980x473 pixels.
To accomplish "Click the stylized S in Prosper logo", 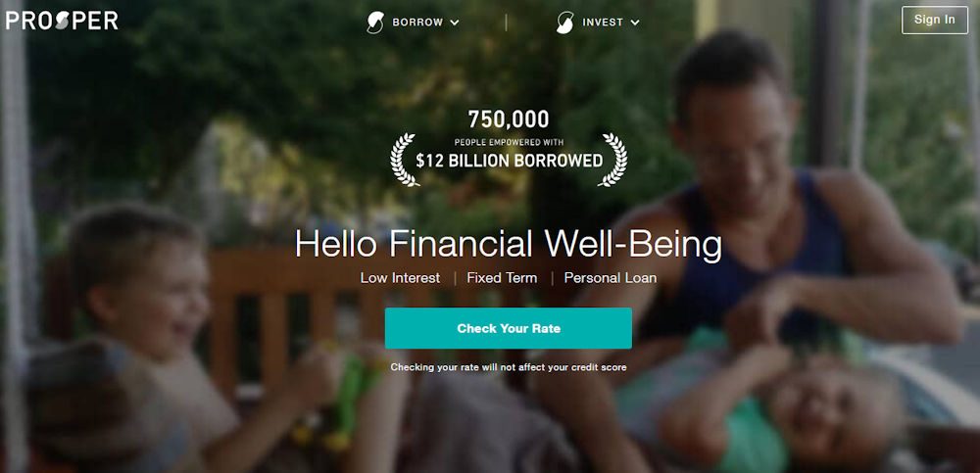I will click(x=63, y=21).
